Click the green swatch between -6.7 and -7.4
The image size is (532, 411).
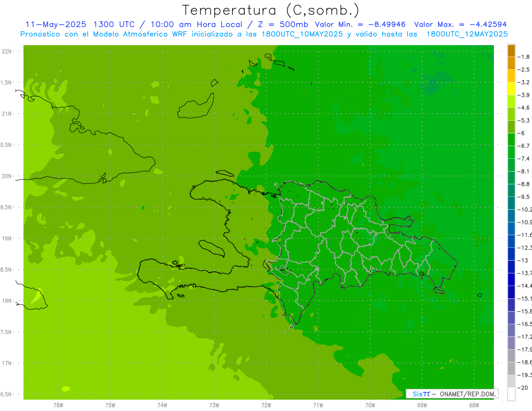(x=511, y=152)
